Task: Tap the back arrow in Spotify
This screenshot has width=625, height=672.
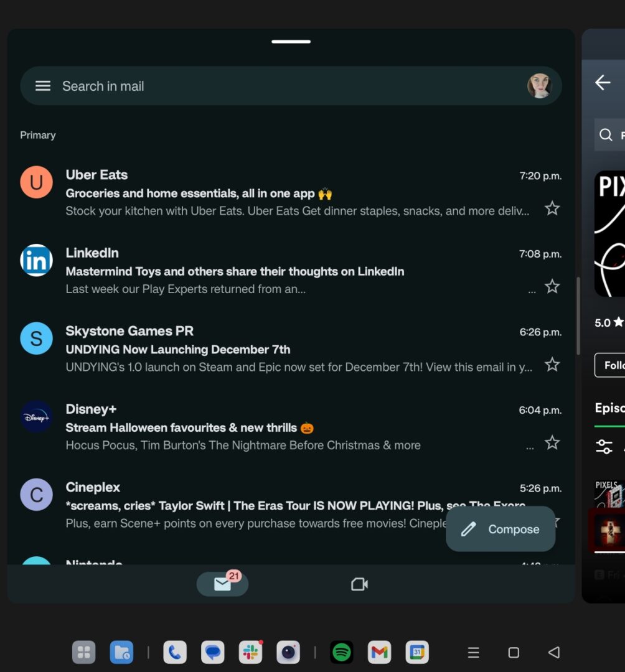Action: (602, 82)
